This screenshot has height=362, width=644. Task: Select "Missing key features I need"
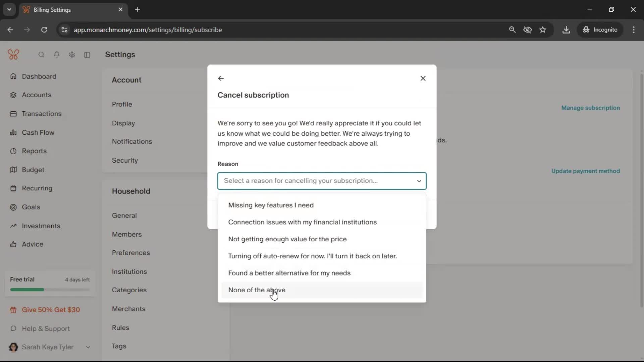pyautogui.click(x=271, y=205)
